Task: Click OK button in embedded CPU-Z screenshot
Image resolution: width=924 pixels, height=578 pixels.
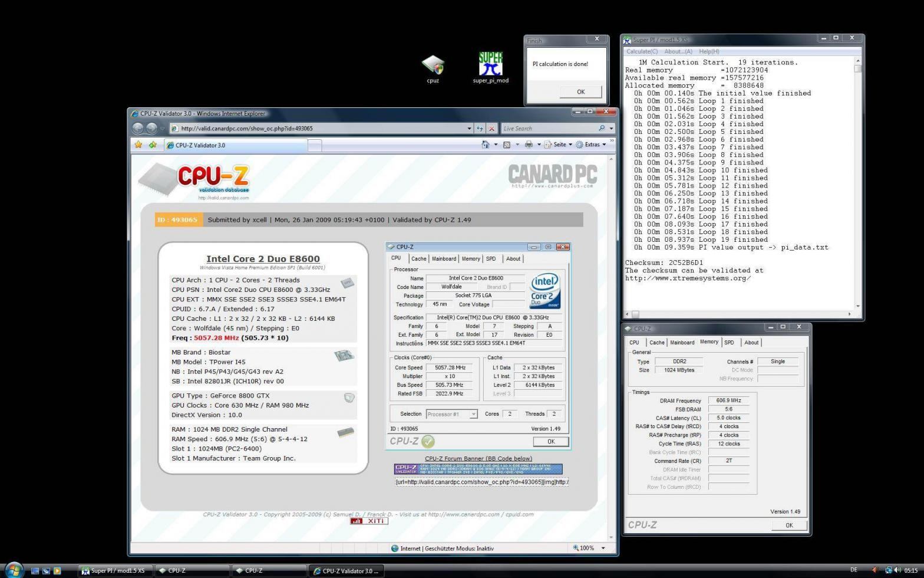Action: 550,441
